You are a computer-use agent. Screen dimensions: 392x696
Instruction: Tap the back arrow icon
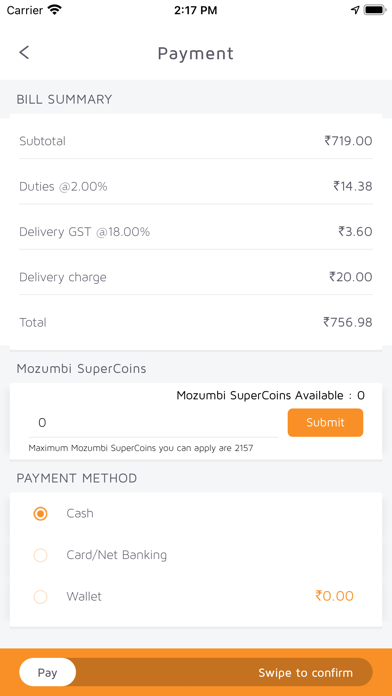point(24,52)
